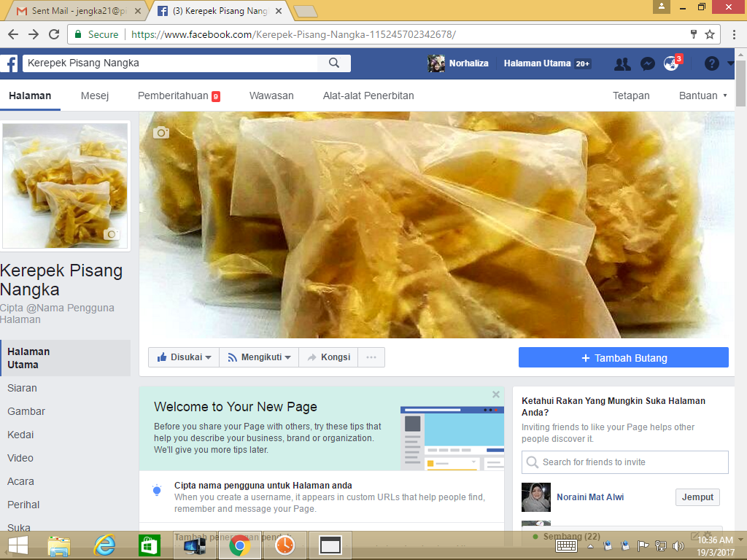Switch to the Wawasan tab
Screen dimensions: 747x560
[x=271, y=96]
